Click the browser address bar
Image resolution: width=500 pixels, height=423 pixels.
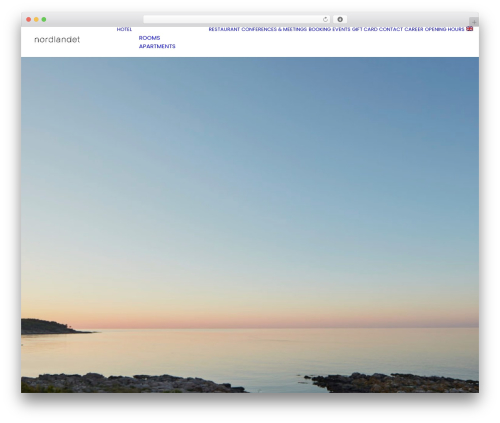pyautogui.click(x=237, y=19)
